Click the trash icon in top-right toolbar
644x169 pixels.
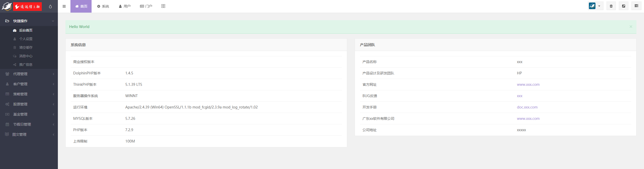coord(611,6)
